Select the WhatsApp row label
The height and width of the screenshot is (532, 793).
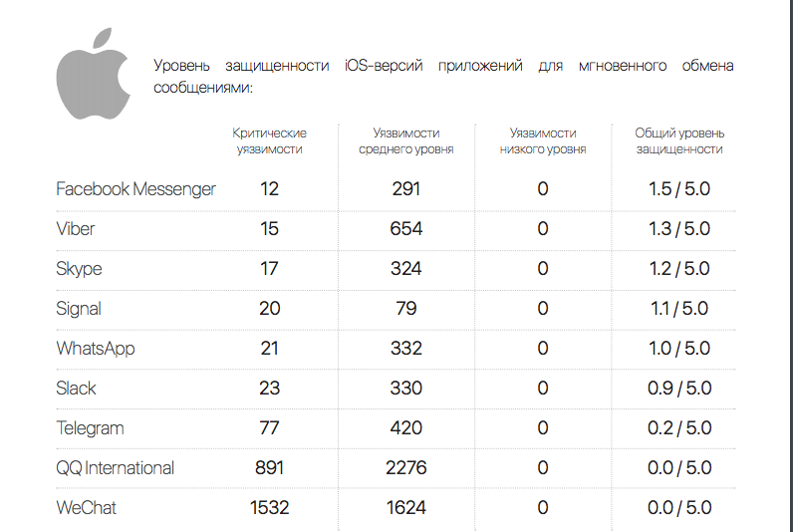[96, 349]
